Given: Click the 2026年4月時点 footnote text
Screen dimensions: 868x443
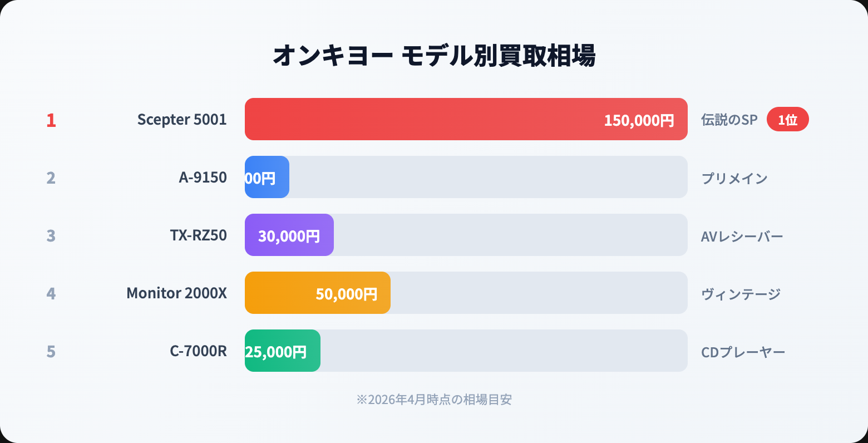Looking at the screenshot, I should point(434,400).
